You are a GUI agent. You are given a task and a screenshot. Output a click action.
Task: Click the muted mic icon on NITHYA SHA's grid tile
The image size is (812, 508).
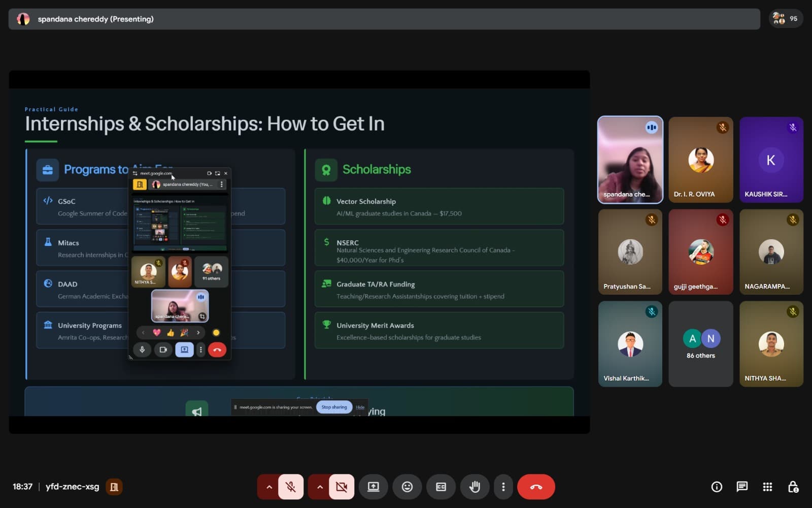(793, 312)
